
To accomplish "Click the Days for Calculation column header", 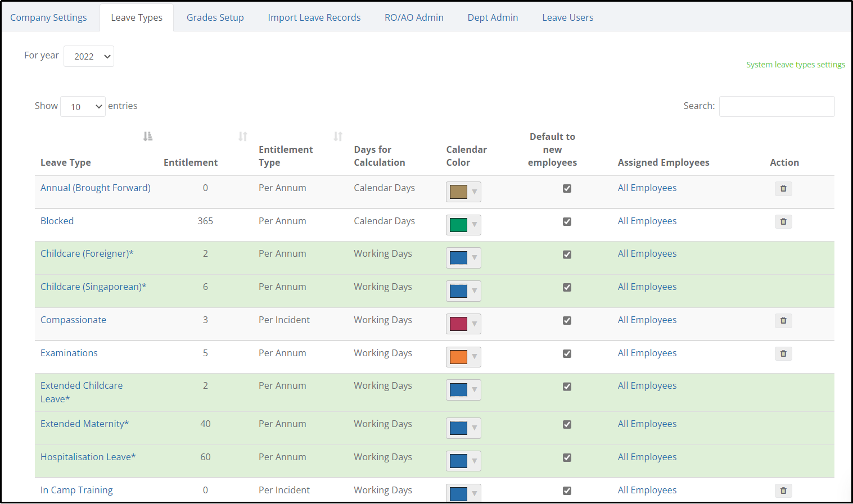I will point(380,156).
